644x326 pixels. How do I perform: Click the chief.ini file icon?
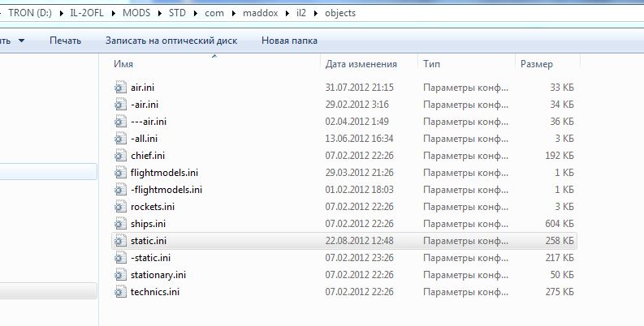120,156
